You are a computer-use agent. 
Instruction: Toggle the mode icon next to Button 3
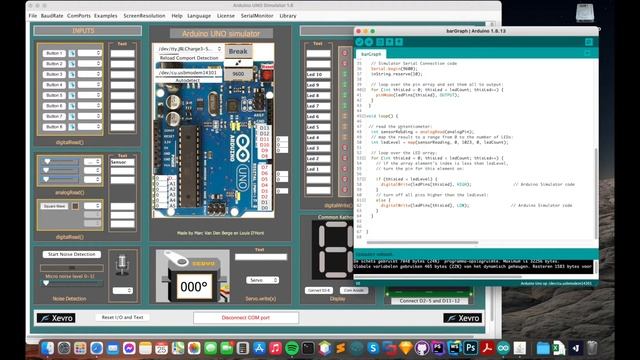tap(72, 74)
